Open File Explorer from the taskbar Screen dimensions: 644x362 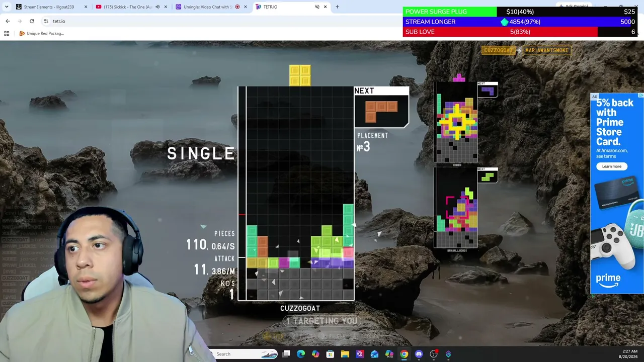point(345,354)
